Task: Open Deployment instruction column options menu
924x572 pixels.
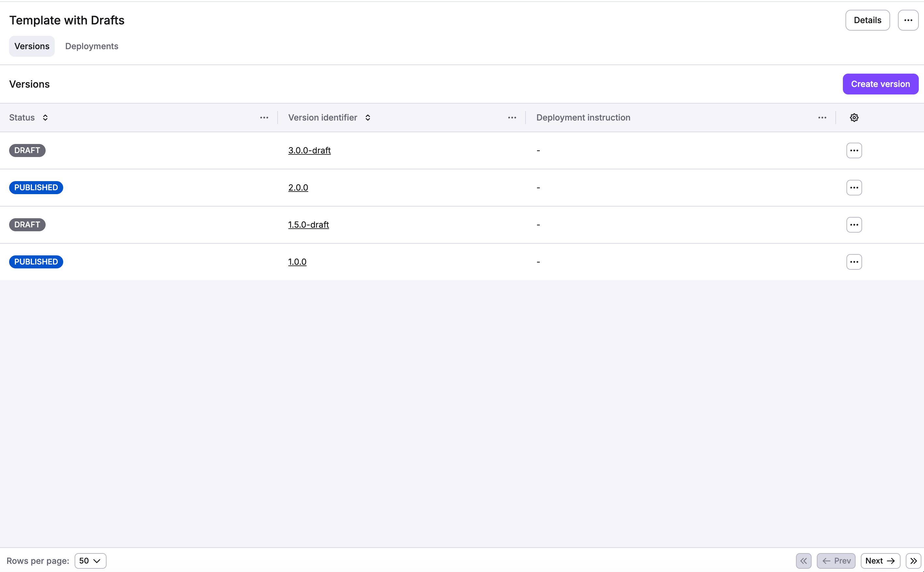Action: (x=822, y=118)
